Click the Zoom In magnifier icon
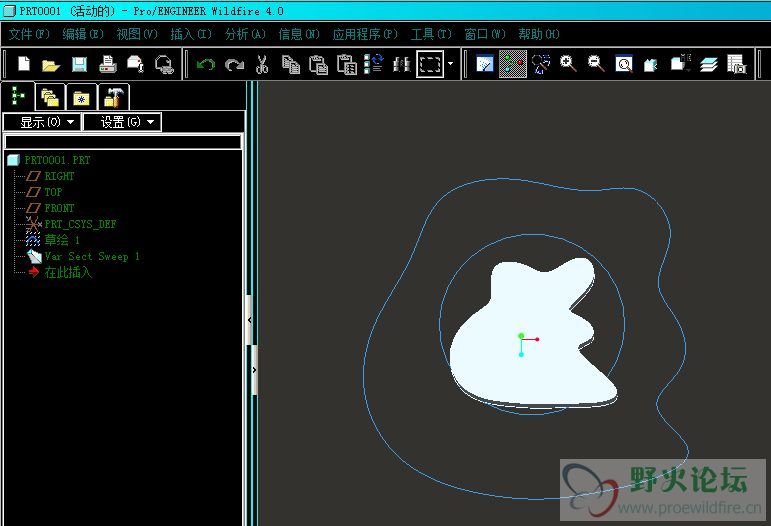This screenshot has width=771, height=526. (568, 64)
